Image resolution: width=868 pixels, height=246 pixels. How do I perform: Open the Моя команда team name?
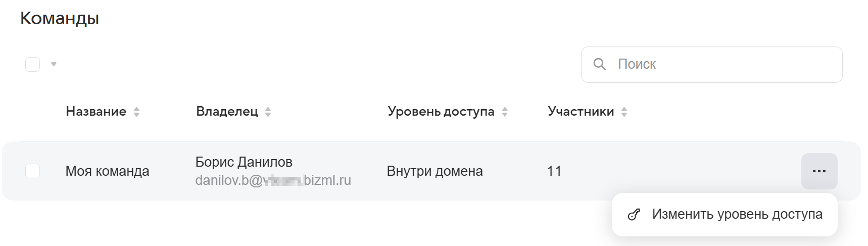(107, 171)
